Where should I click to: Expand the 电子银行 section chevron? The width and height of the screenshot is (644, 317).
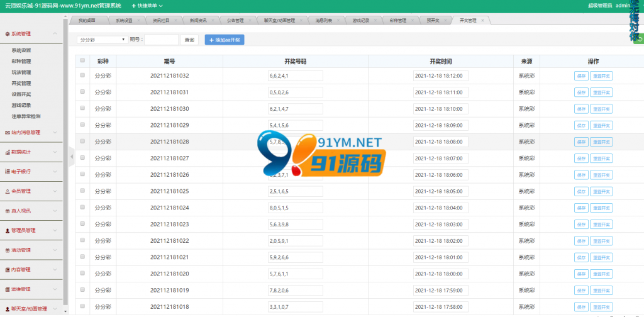(55, 172)
